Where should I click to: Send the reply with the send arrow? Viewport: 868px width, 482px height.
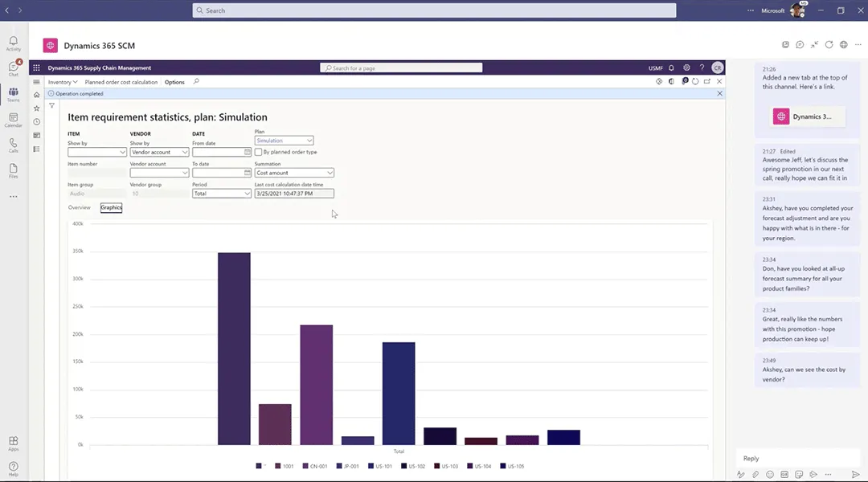tap(856, 474)
